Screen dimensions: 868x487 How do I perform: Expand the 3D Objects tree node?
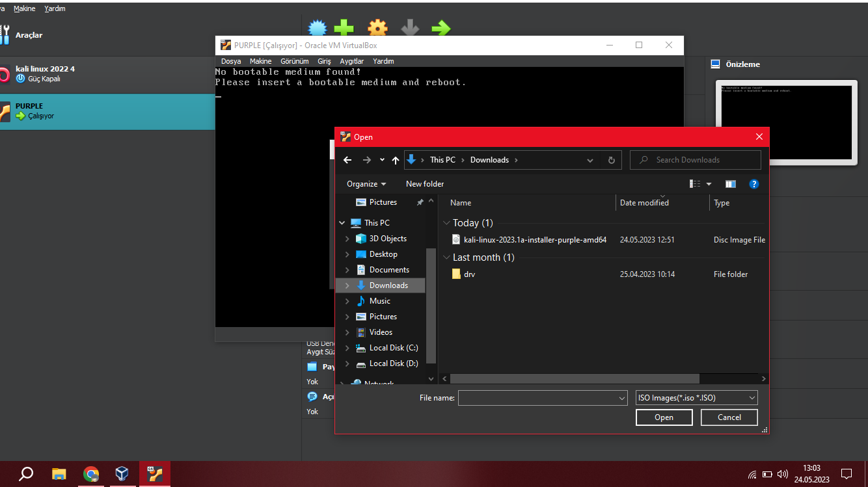coord(347,239)
